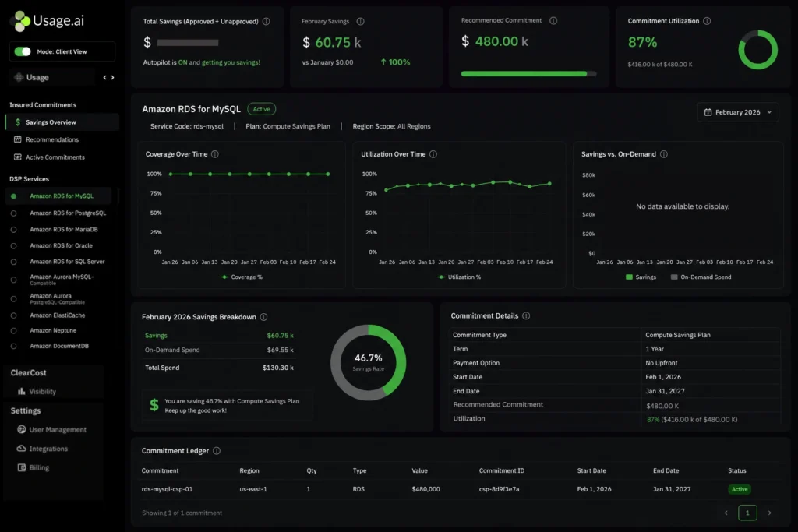This screenshot has width=798, height=532.
Task: Click commitment ID csp-8d9f3e7a
Action: (499, 489)
